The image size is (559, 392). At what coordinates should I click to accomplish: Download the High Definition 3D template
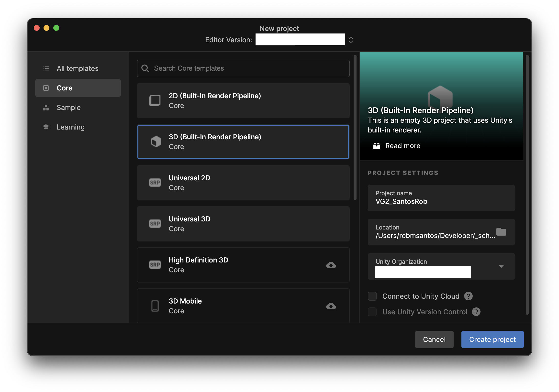pos(331,265)
